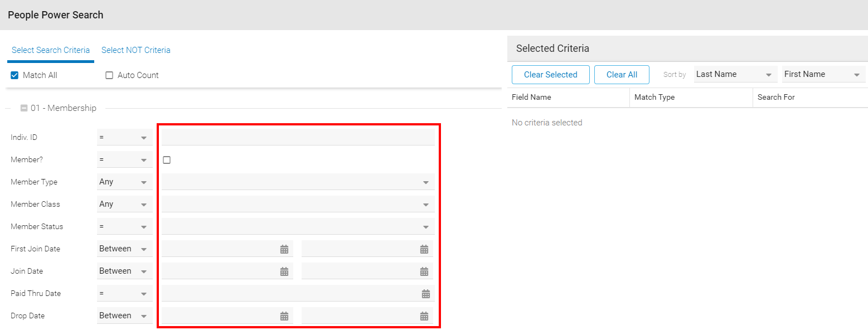This screenshot has height=330, width=868.
Task: Collapse the 01 - Membership section
Action: tap(24, 108)
